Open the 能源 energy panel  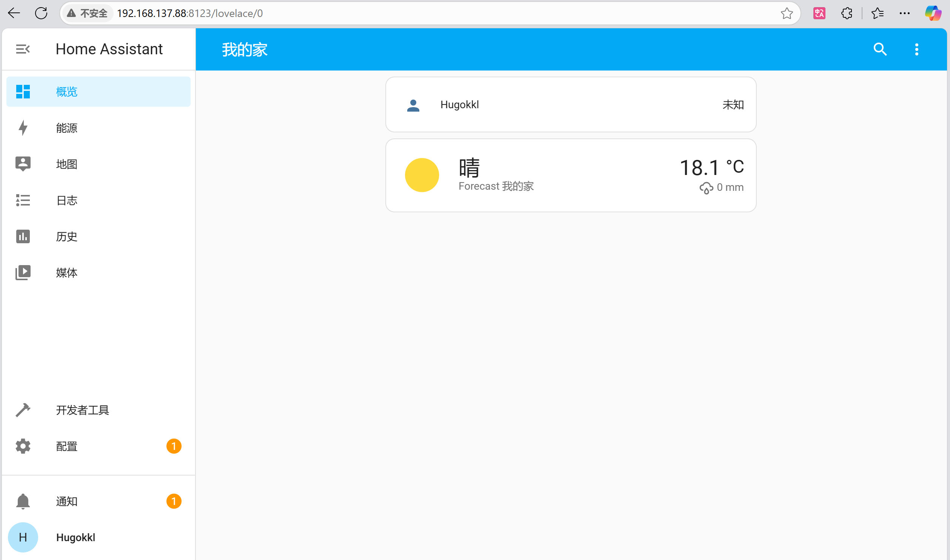click(99, 128)
